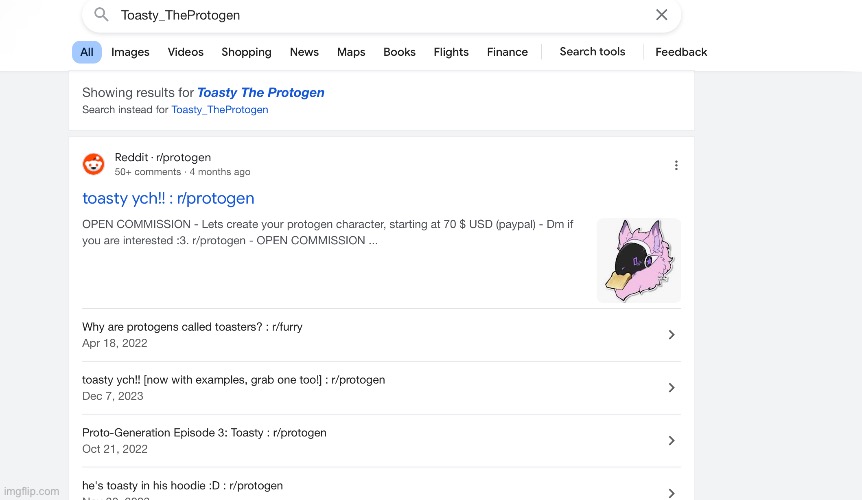The height and width of the screenshot is (500, 862).
Task: Select the All results tab
Action: (87, 52)
